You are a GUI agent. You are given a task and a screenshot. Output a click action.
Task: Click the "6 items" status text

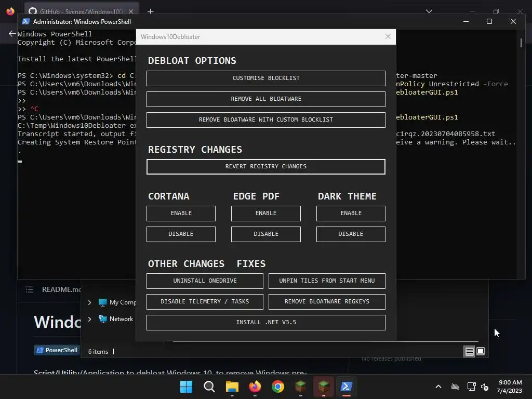point(98,352)
